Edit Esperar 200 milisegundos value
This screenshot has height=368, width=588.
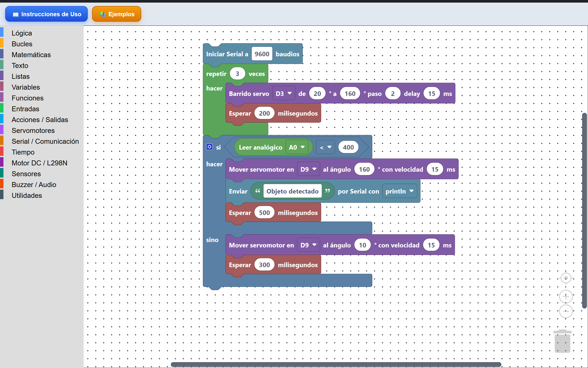pyautogui.click(x=264, y=113)
